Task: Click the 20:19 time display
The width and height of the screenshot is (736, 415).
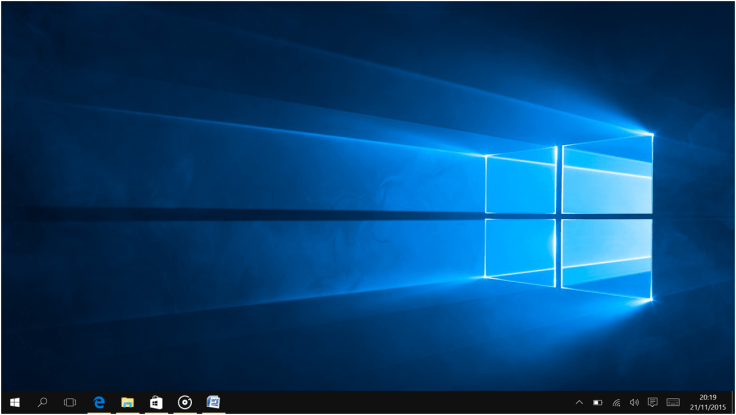Action: click(x=707, y=397)
